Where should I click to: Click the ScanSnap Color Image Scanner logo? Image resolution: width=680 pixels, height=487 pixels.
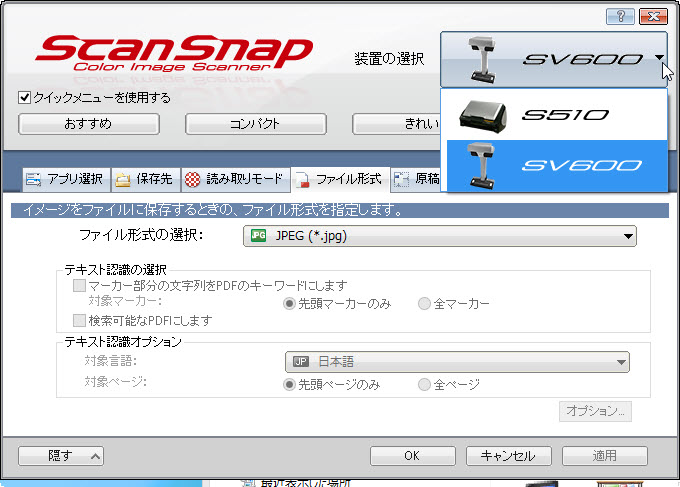(174, 53)
